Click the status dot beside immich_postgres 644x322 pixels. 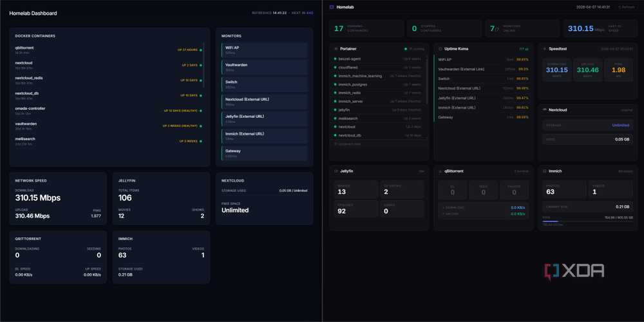point(336,84)
